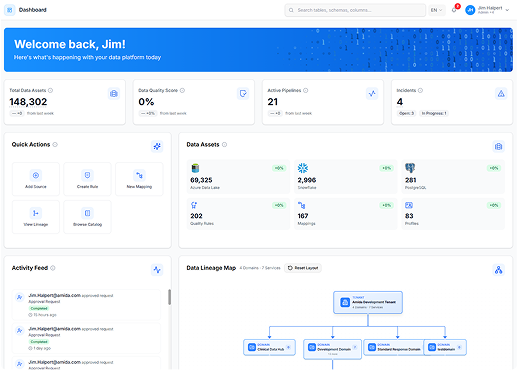Click the View Lineage quick action
518x371 pixels.
[x=36, y=217]
